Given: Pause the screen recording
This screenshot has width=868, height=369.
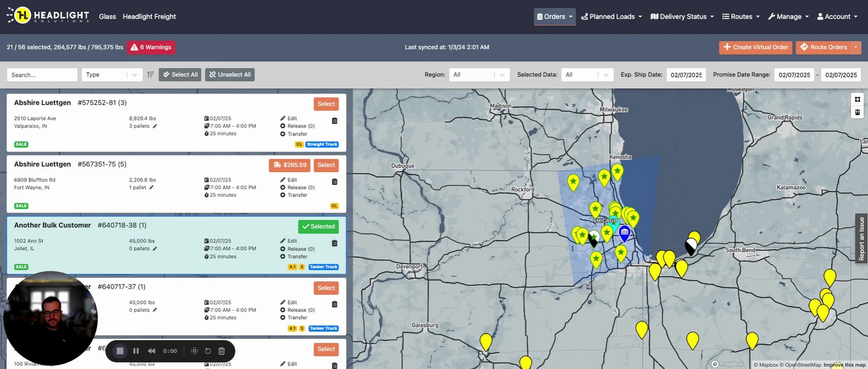Looking at the screenshot, I should pyautogui.click(x=136, y=351).
